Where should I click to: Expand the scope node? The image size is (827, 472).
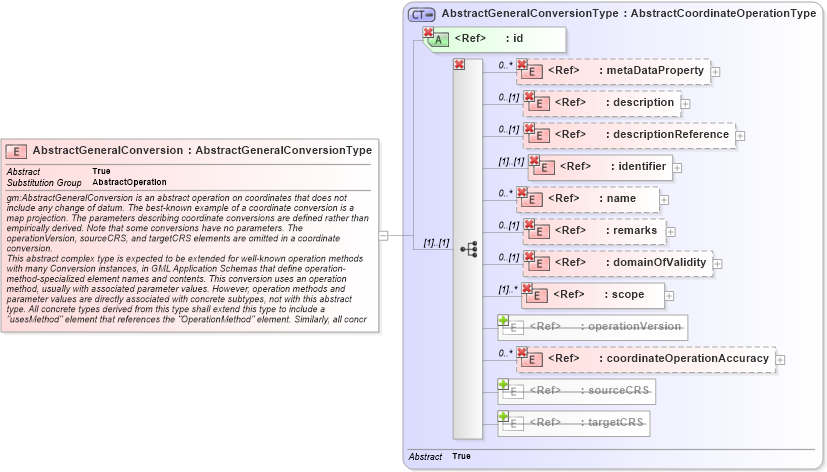tap(669, 296)
